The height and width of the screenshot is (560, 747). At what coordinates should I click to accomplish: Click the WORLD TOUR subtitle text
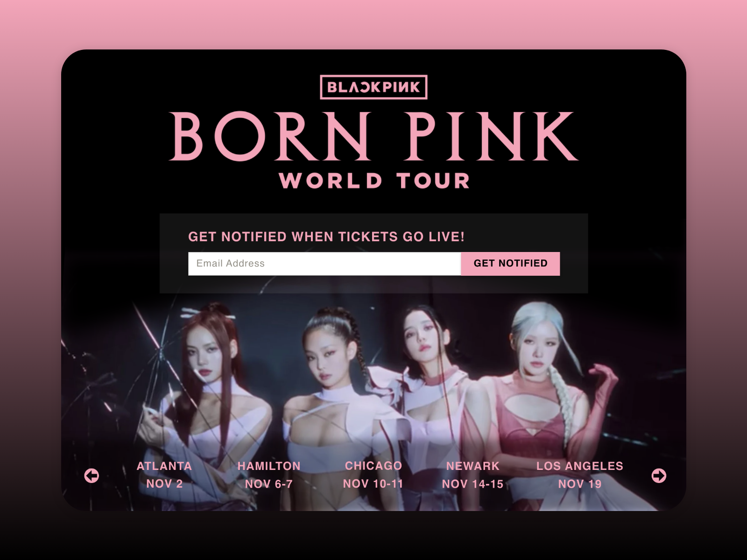tap(374, 181)
